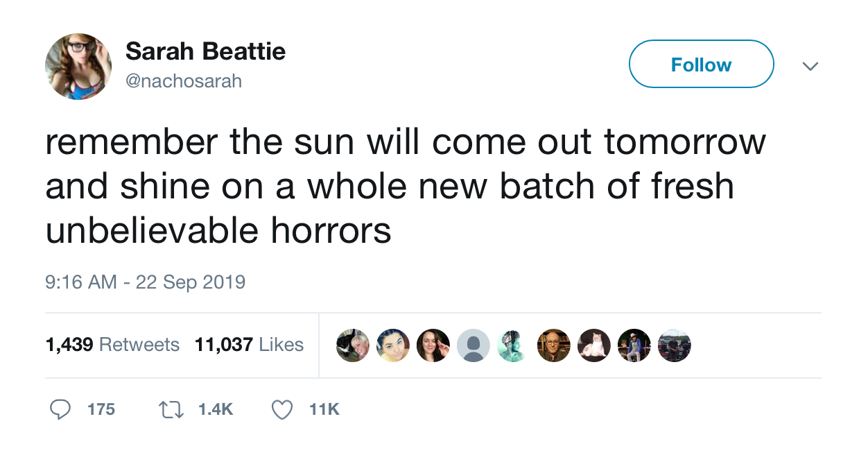868x462 pixels.
Task: Select the teal-tinted profile silhouette avatar
Action: click(513, 345)
